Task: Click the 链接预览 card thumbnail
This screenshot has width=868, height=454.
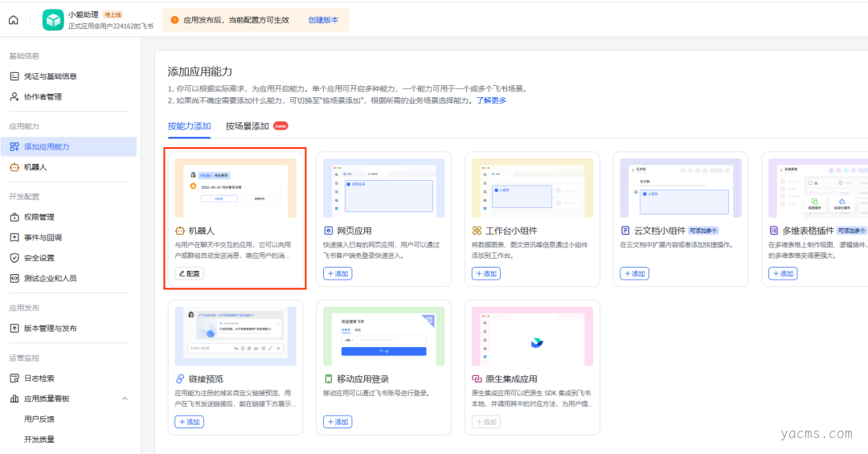Action: (235, 337)
